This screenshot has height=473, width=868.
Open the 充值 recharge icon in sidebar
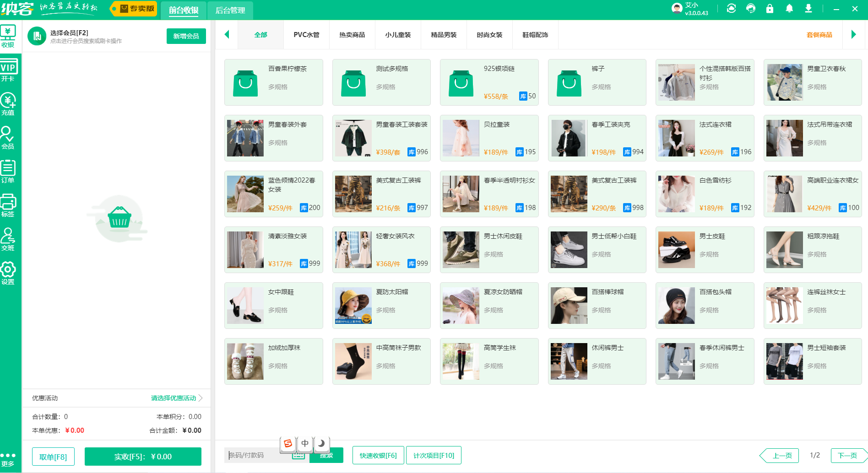pyautogui.click(x=8, y=104)
